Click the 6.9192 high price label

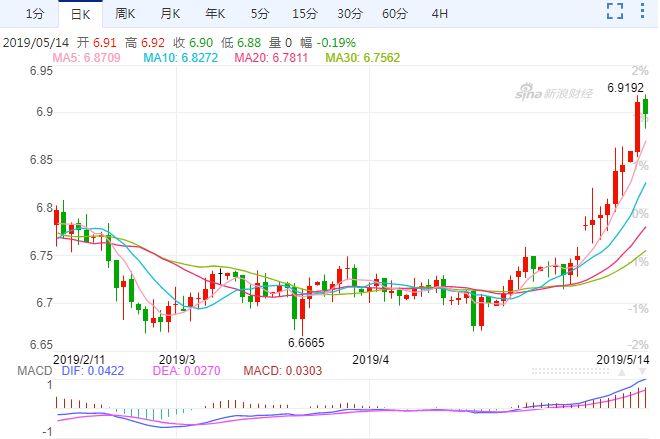625,88
